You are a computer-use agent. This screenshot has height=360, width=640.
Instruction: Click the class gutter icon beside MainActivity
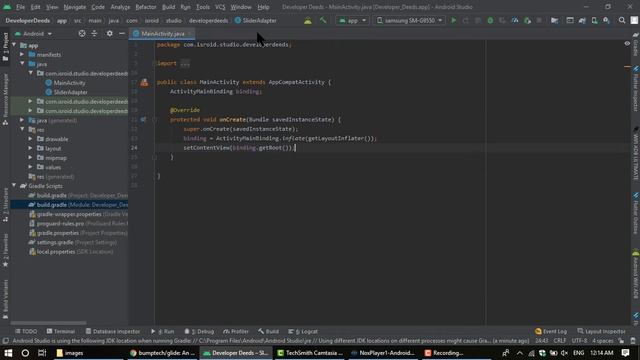click(144, 82)
